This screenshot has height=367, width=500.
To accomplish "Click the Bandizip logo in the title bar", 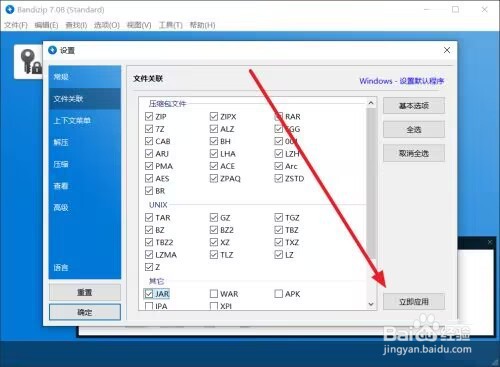I will 10,10.
